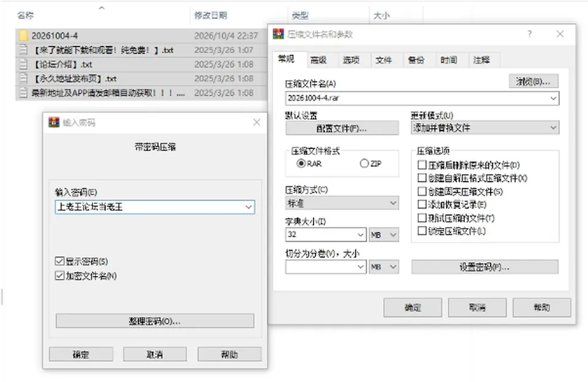Click the question mark help icon
The width and height of the screenshot is (588, 382).
click(x=529, y=34)
